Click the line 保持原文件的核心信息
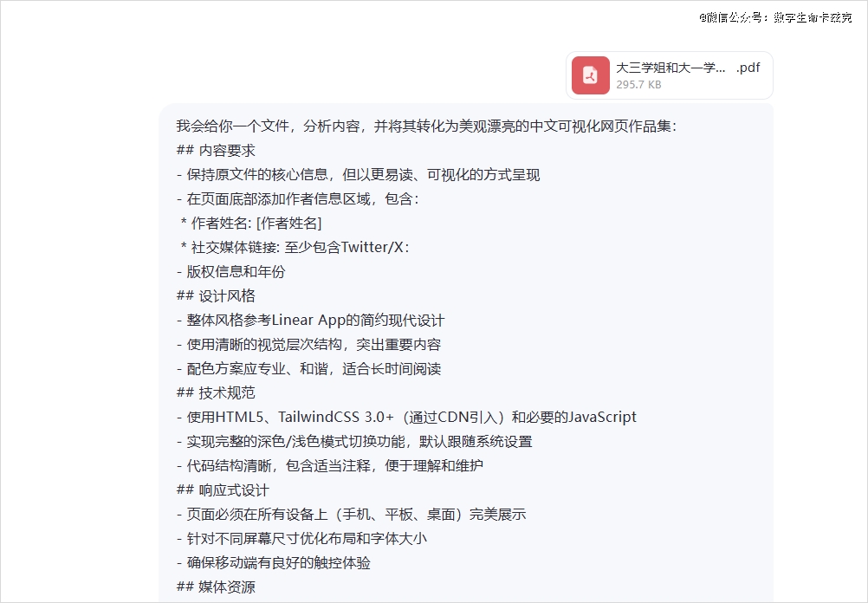868x603 pixels. click(x=358, y=175)
